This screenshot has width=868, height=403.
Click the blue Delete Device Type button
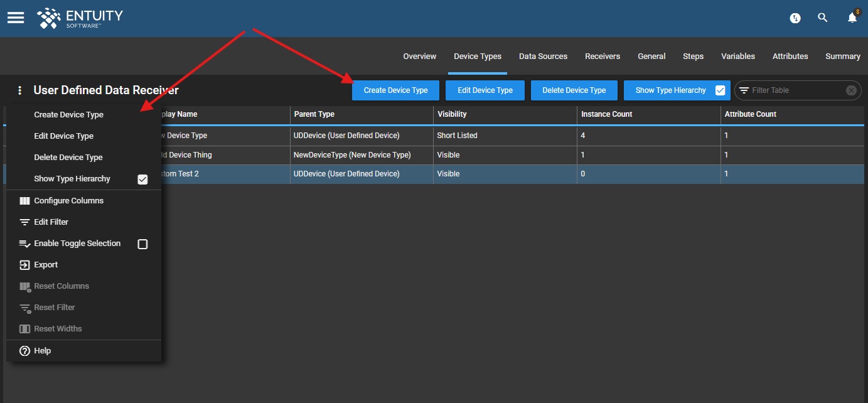(574, 90)
